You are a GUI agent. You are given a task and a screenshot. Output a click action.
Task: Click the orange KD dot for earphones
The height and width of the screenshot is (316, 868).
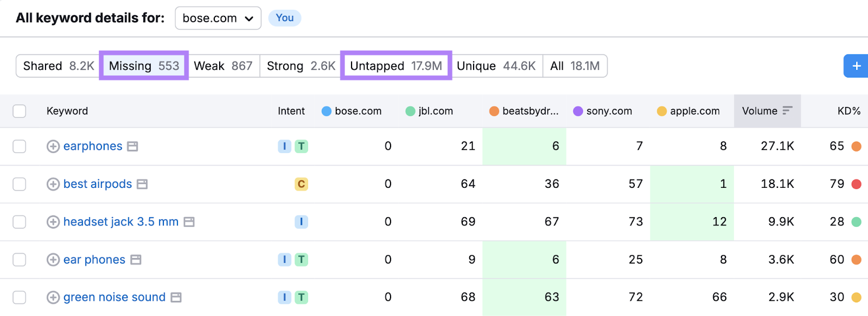point(856,147)
